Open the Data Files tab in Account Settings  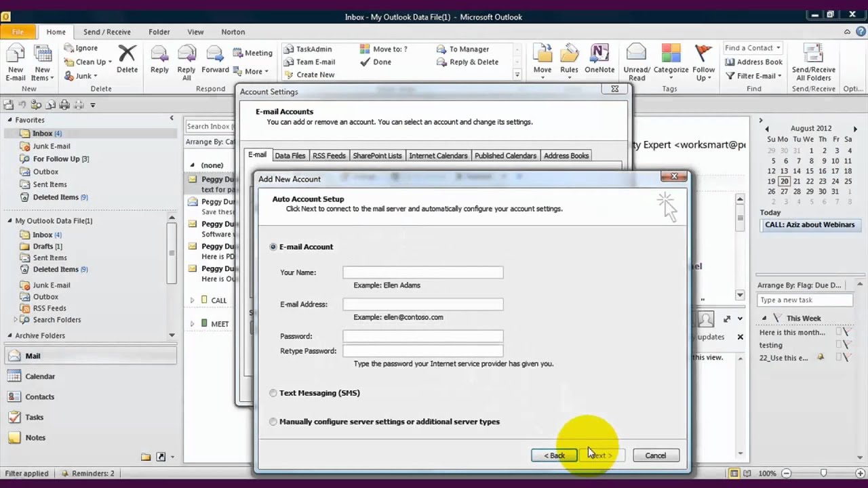pos(290,156)
